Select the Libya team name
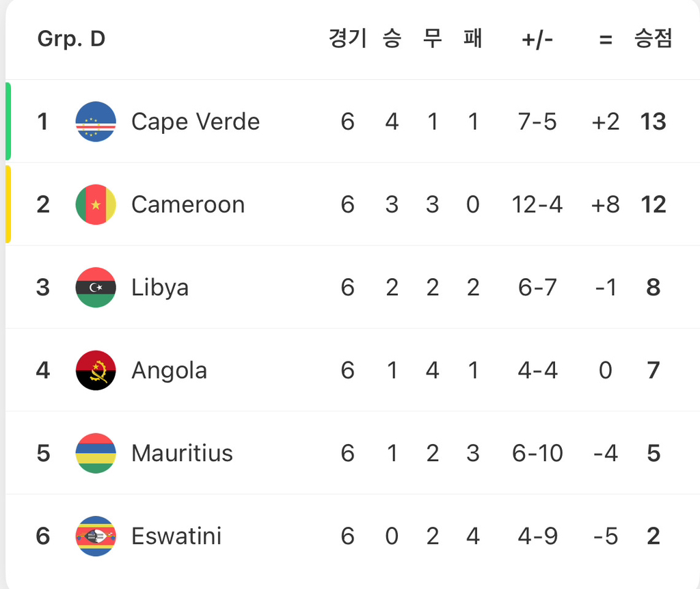This screenshot has height=589, width=700. point(160,288)
